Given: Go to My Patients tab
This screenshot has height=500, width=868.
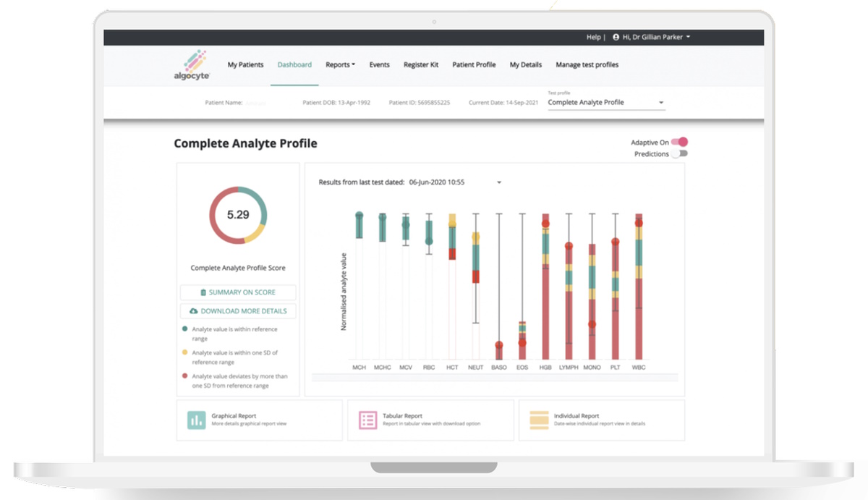Looking at the screenshot, I should coord(246,64).
